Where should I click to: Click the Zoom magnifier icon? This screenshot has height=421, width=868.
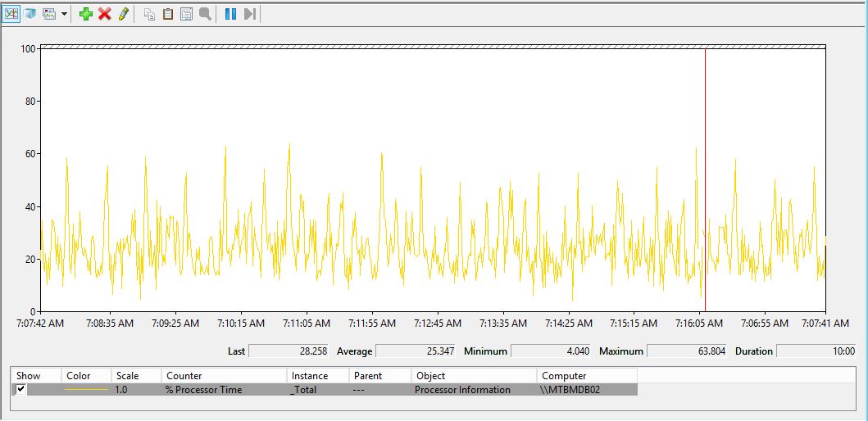pos(205,14)
